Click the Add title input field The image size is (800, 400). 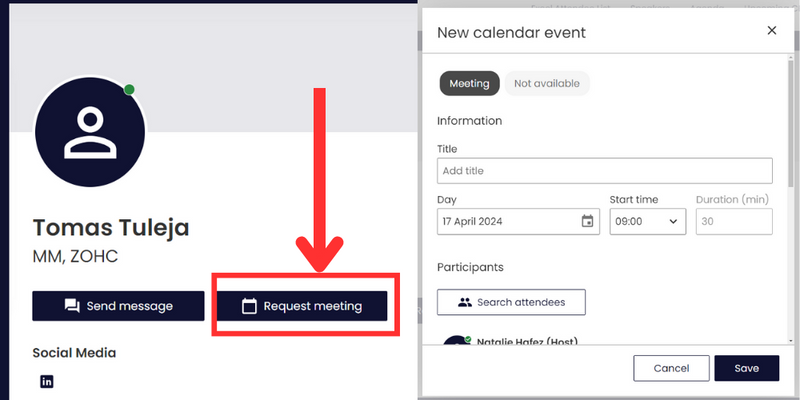(x=605, y=171)
